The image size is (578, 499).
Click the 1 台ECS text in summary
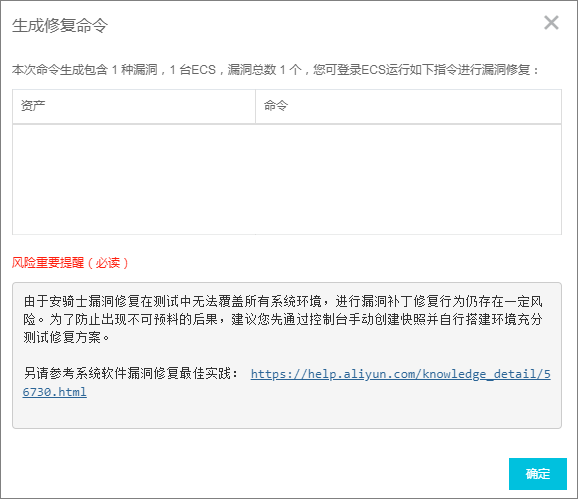pos(192,69)
